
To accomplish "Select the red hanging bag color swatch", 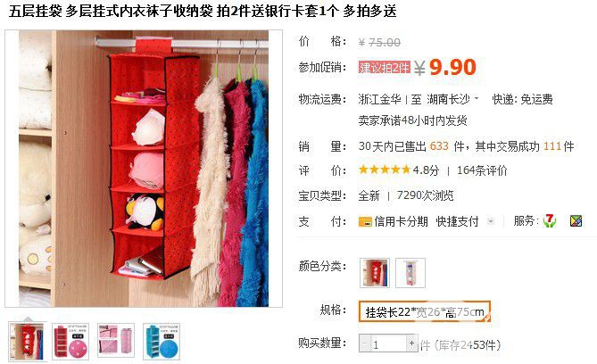I will pos(375,273).
